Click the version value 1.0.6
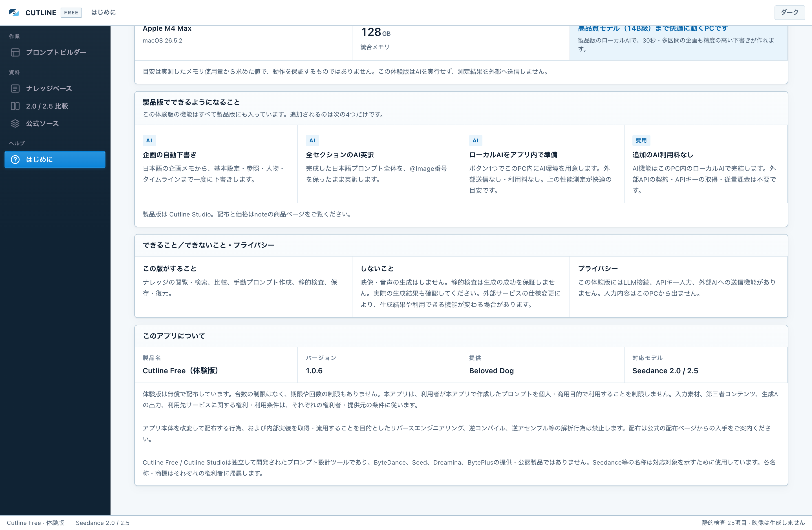Screen dimensions: 812x530 point(314,371)
